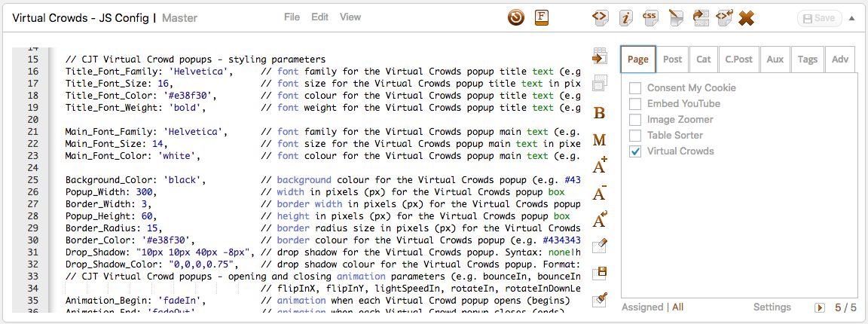This screenshot has height=324, width=868.
Task: Click the 5 / 5 counter text
Action: click(x=845, y=307)
